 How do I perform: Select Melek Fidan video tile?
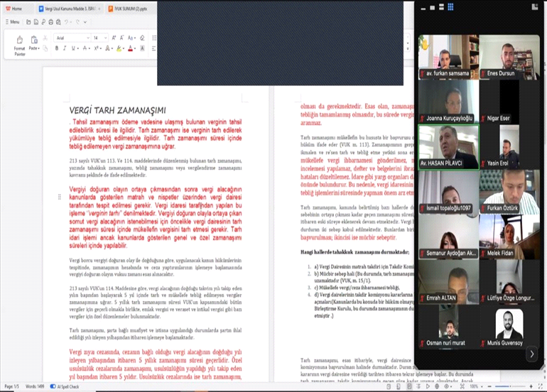pos(509,237)
